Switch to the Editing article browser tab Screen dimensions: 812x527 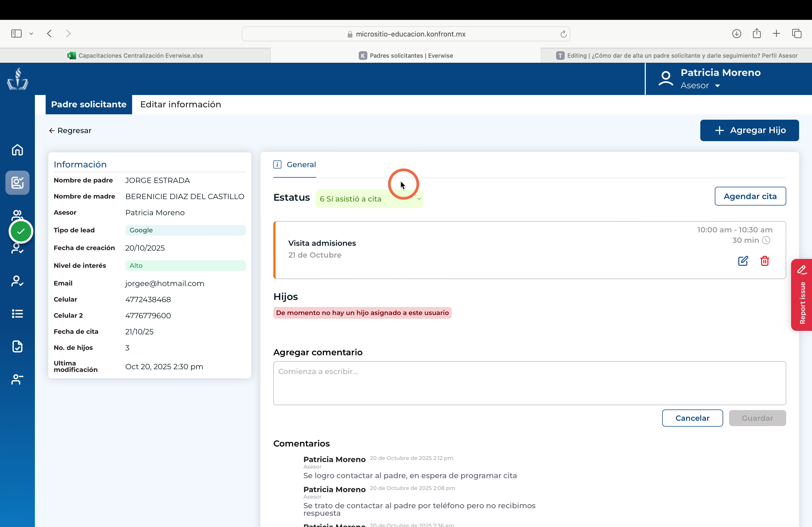coord(677,56)
